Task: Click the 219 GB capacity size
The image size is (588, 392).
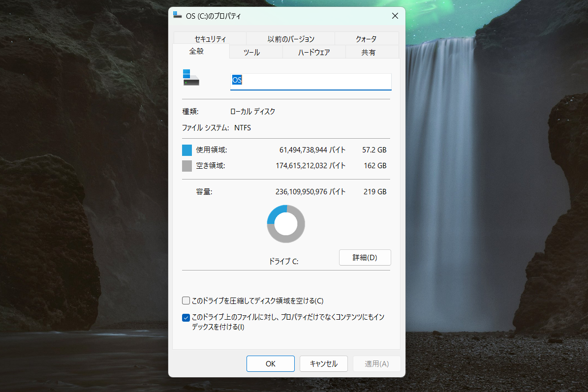Action: click(375, 191)
